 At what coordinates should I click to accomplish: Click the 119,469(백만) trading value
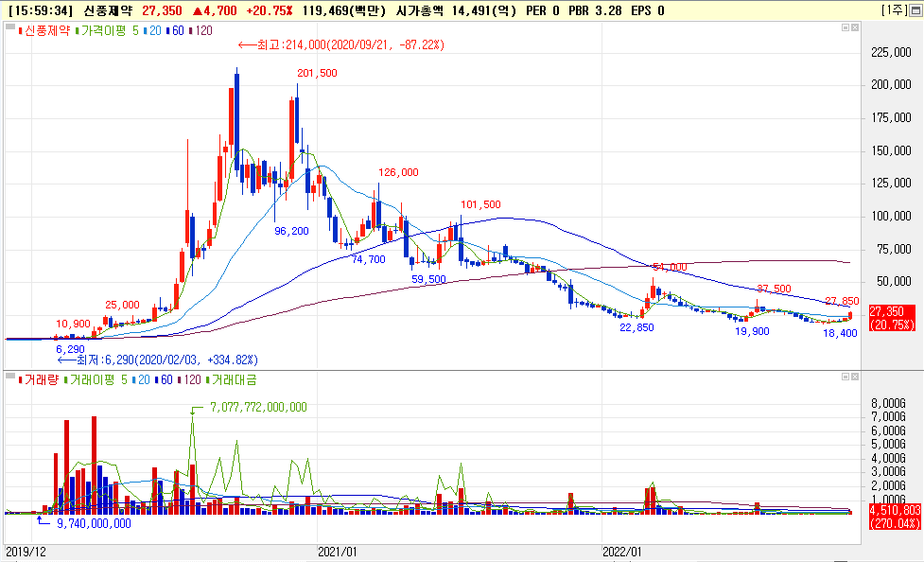pyautogui.click(x=344, y=10)
